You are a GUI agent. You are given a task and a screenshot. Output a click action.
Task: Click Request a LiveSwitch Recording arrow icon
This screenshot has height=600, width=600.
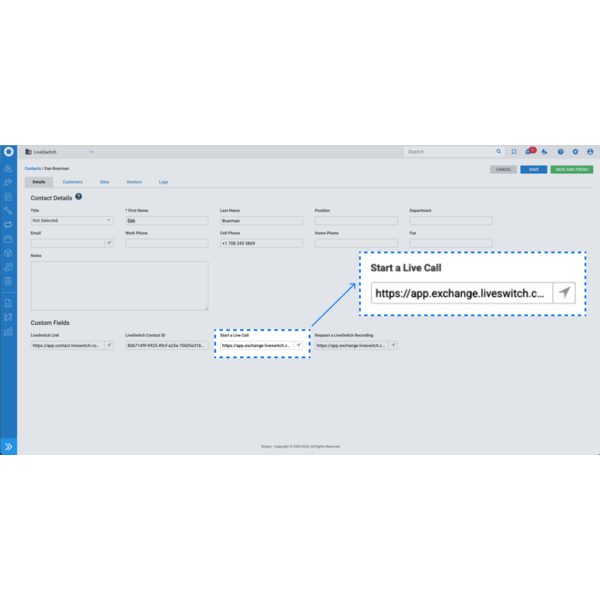click(x=393, y=345)
